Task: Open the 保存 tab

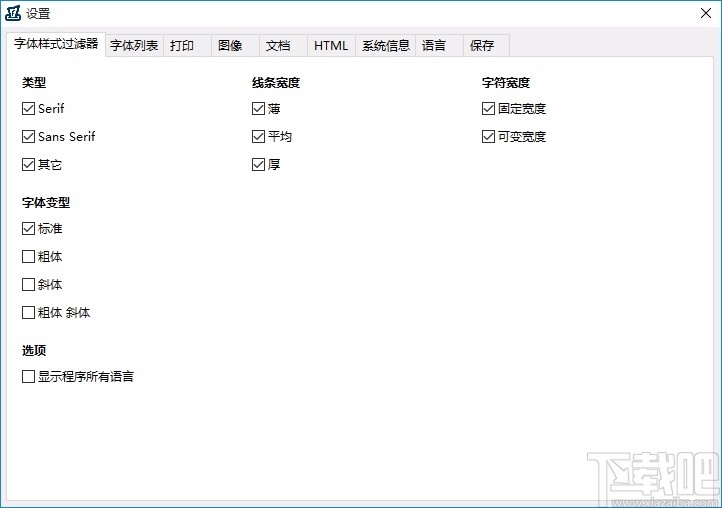Action: (x=486, y=46)
